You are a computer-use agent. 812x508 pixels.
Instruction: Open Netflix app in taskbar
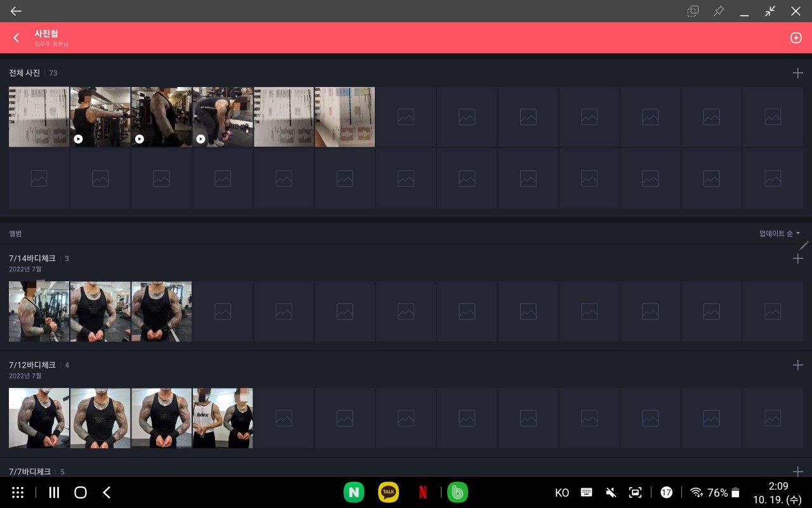pos(422,492)
